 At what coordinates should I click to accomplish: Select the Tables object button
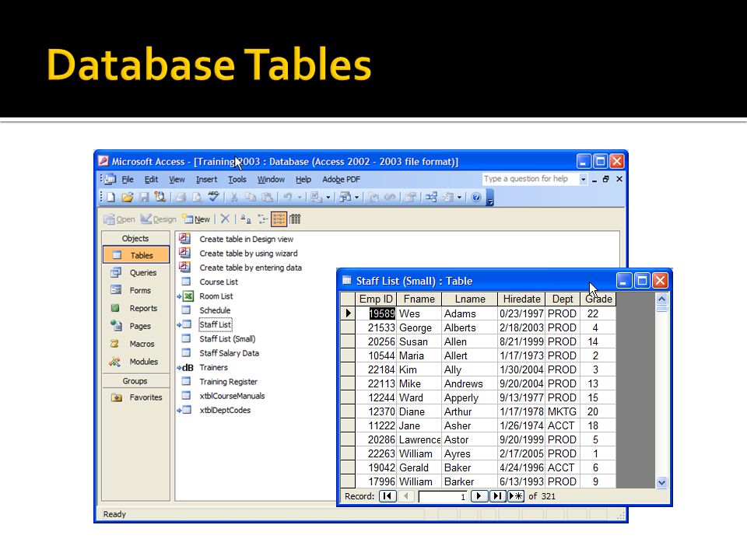click(135, 255)
